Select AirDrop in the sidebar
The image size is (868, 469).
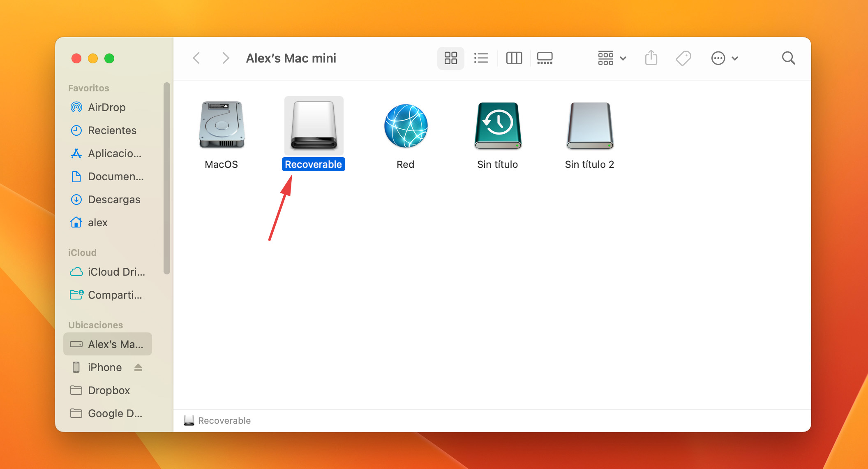click(106, 107)
